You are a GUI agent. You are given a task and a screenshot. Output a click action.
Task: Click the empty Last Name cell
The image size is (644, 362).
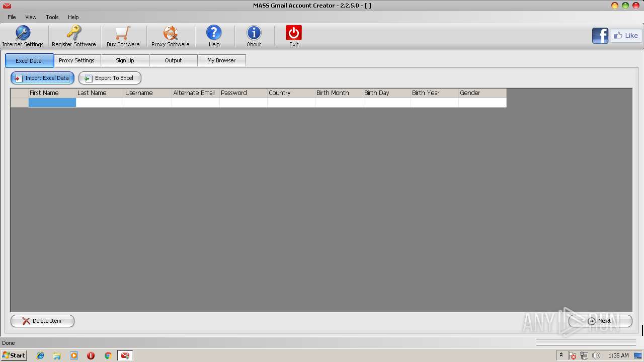100,103
